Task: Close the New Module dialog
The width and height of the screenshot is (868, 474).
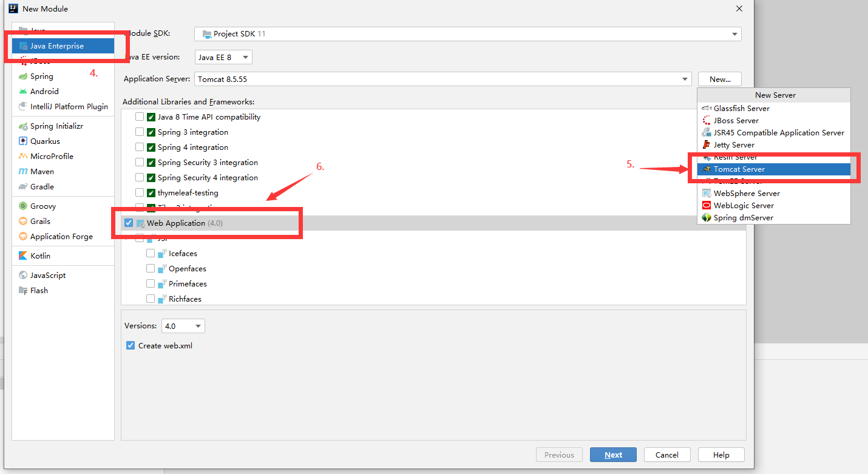Action: coord(739,8)
